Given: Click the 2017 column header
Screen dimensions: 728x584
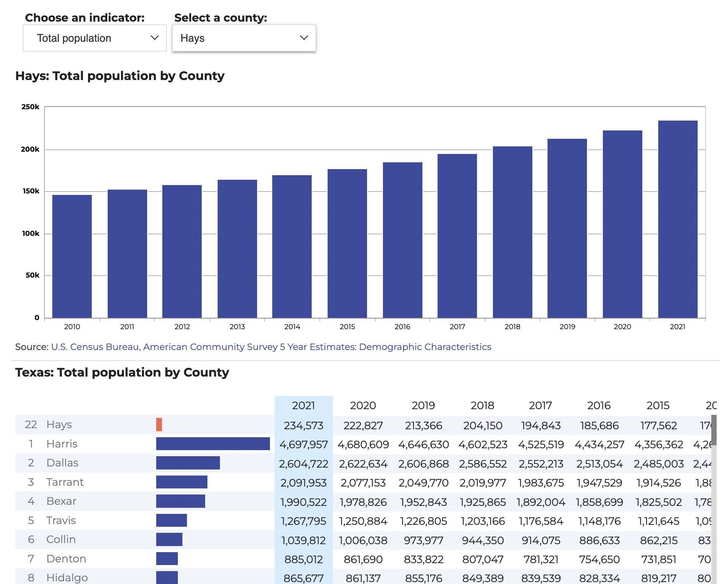Looking at the screenshot, I should tap(540, 405).
